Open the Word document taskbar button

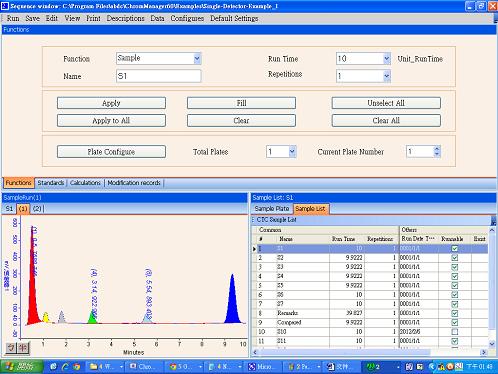coord(342,367)
